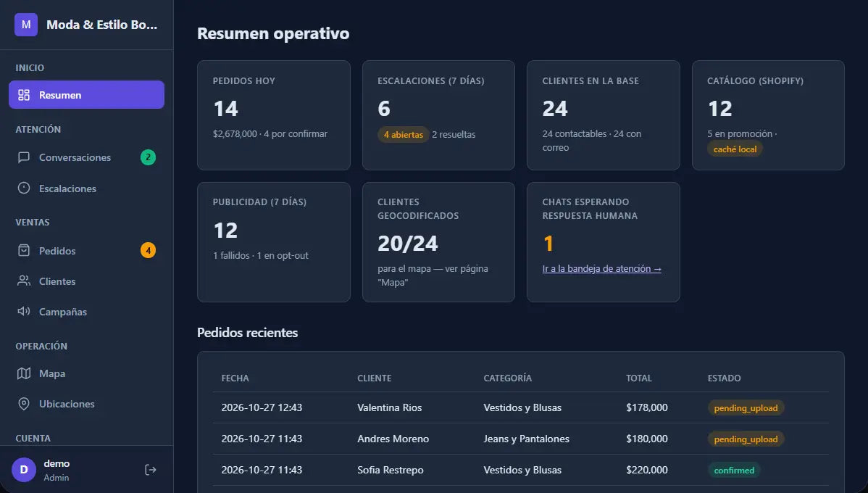Click the 20/24 geocoded count
The image size is (868, 493).
tap(407, 243)
